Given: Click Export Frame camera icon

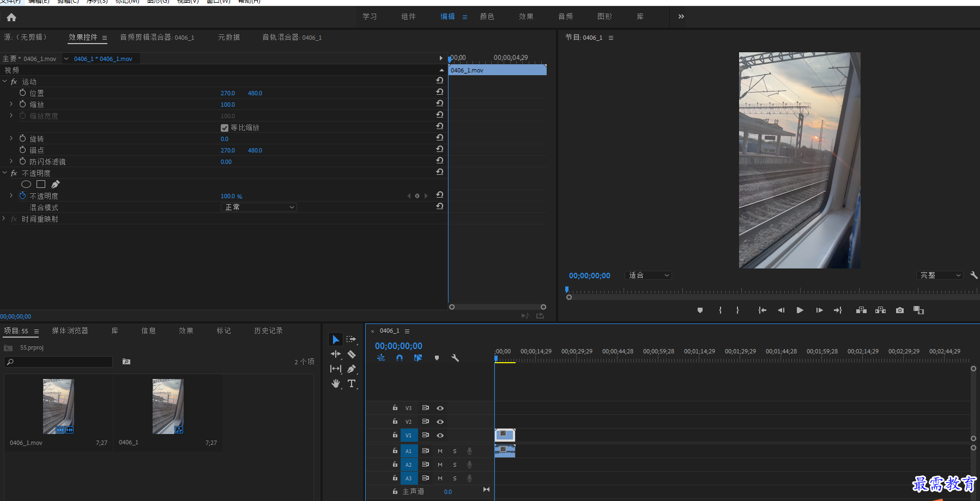Looking at the screenshot, I should point(900,310).
